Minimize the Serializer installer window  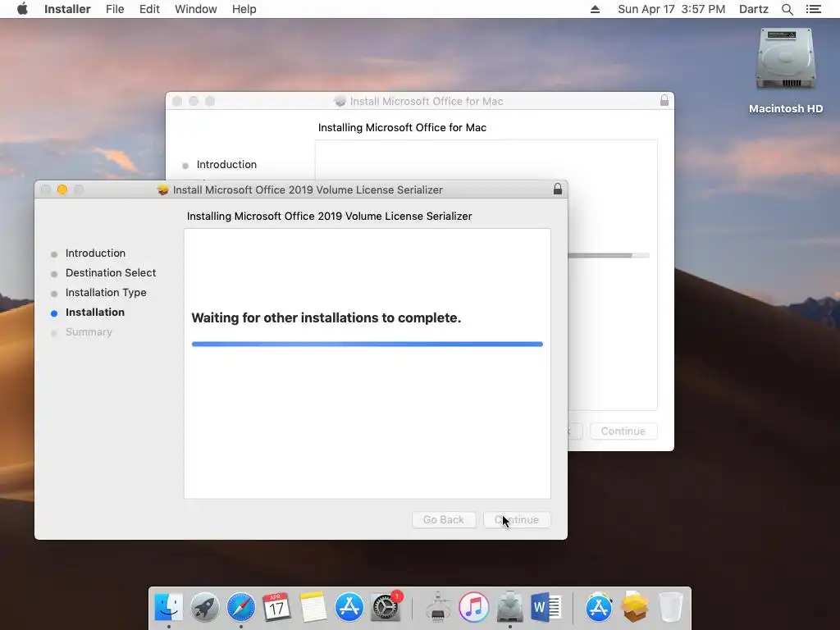[x=62, y=189]
